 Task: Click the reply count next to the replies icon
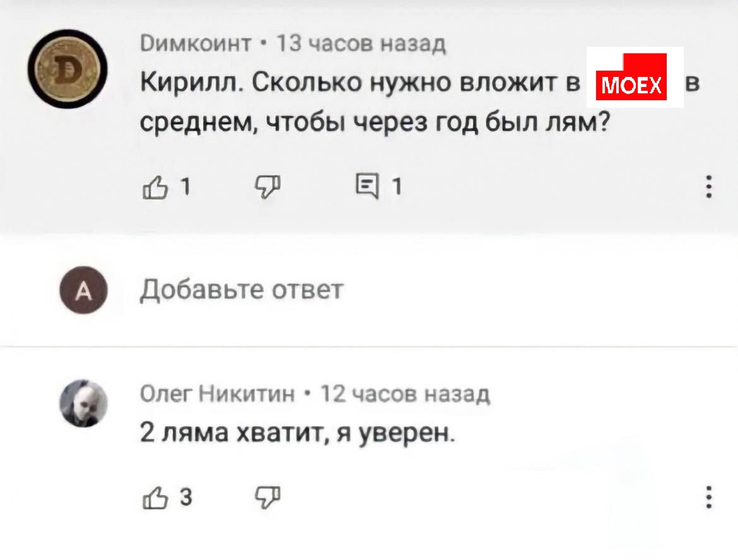[396, 187]
